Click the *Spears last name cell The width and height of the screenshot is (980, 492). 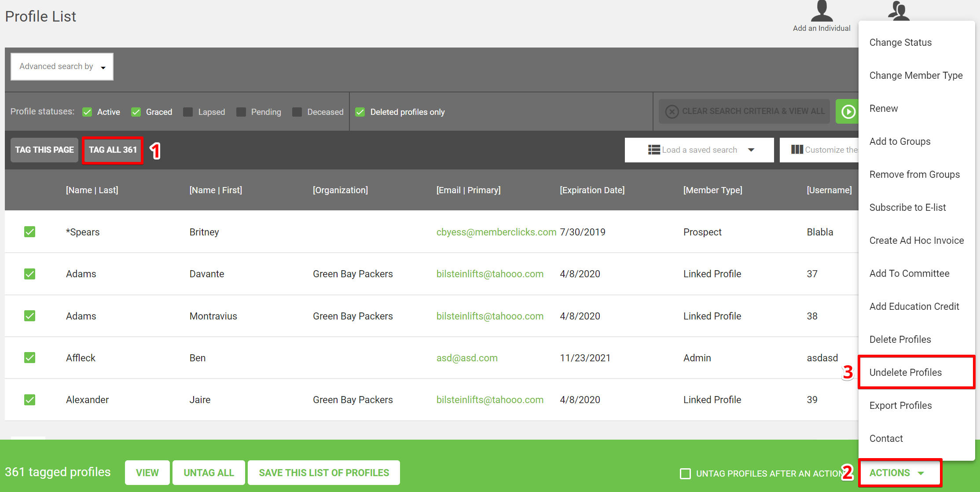pos(83,232)
